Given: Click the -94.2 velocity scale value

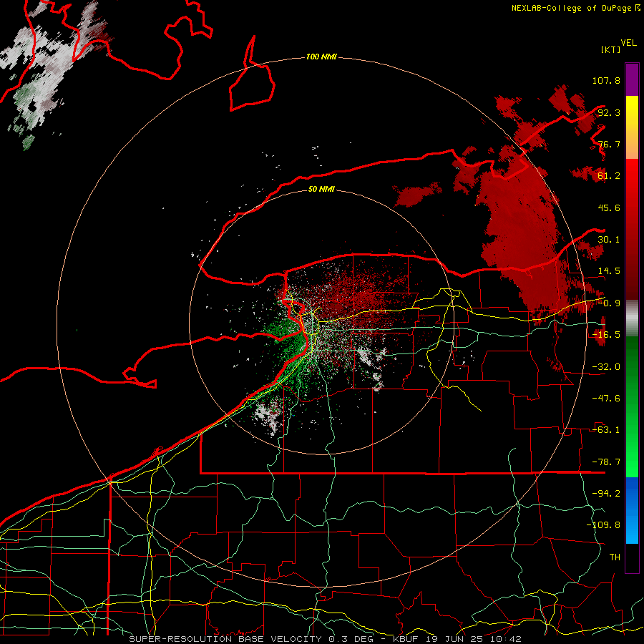Looking at the screenshot, I should tap(606, 493).
